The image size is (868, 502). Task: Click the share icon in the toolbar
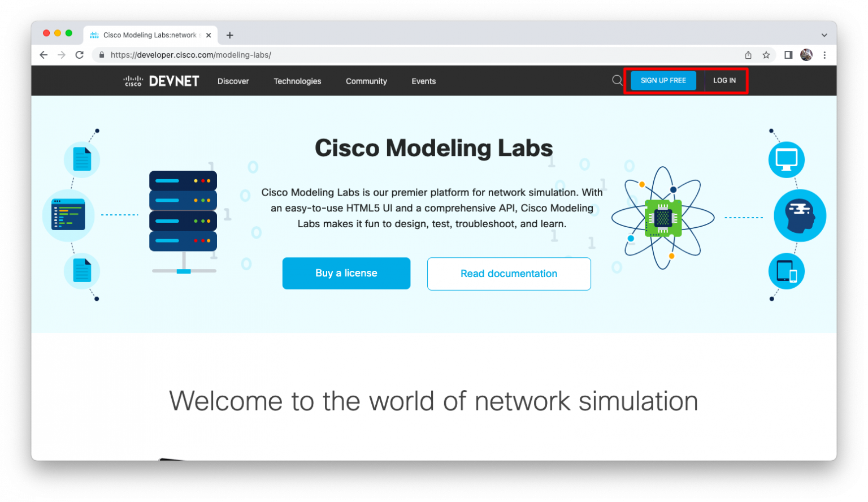tap(748, 55)
